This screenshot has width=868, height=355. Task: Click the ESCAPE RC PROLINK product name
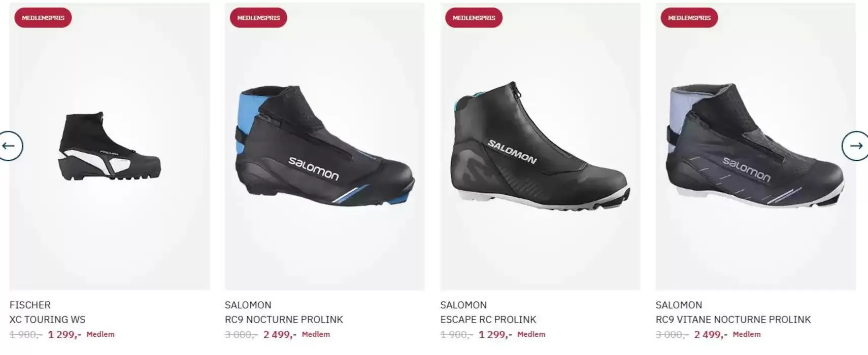coord(488,319)
